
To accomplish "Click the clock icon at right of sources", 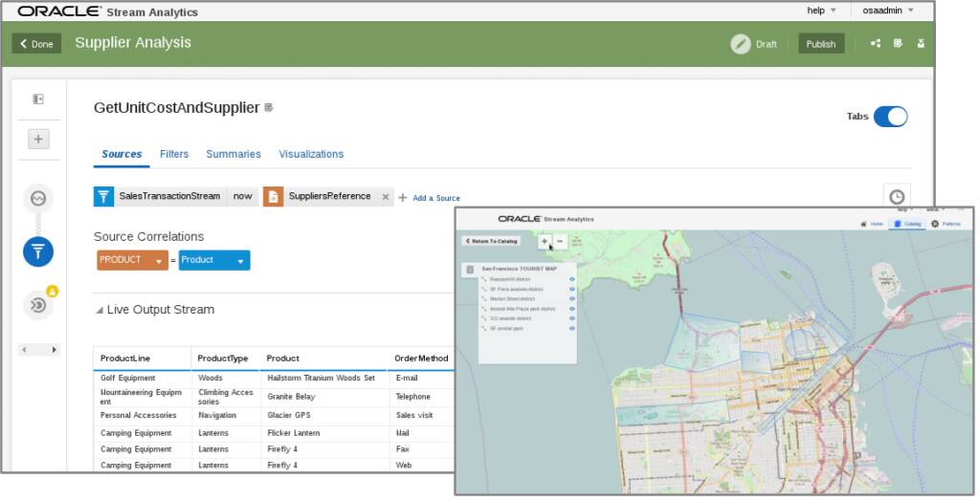I will [897, 197].
